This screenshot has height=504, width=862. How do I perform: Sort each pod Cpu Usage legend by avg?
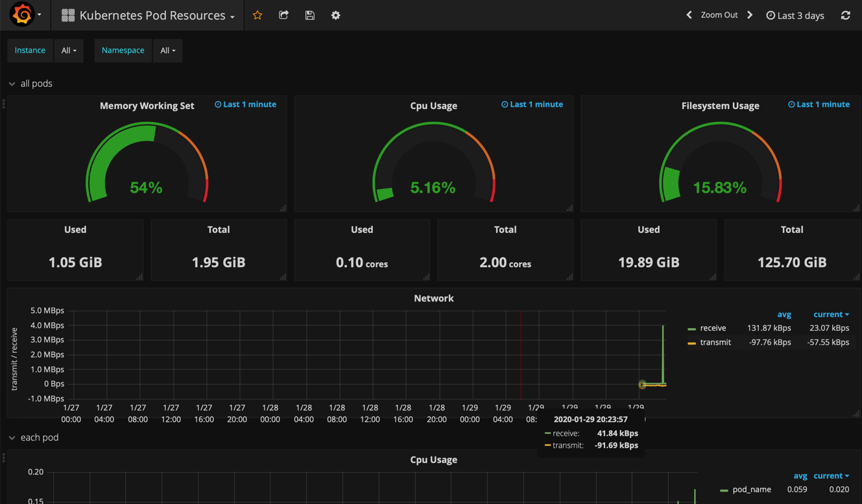pyautogui.click(x=800, y=476)
